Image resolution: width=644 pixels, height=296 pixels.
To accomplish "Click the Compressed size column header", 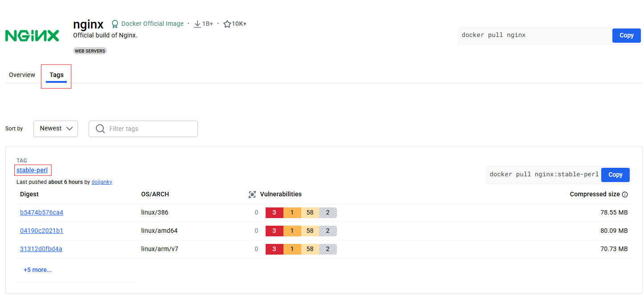I will click(x=595, y=195).
